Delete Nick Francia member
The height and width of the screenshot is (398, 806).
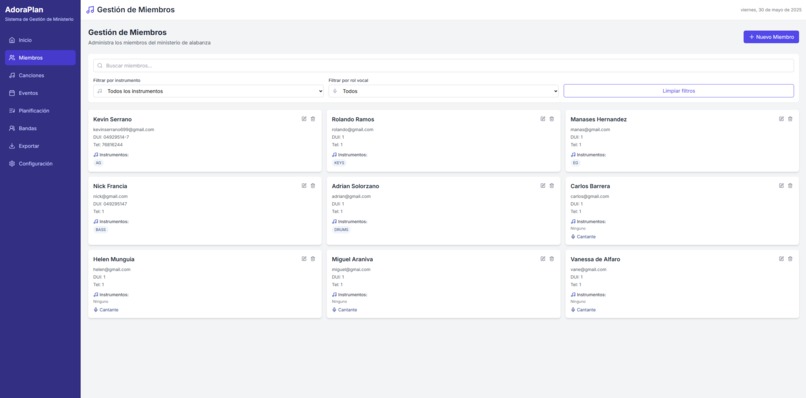point(313,186)
